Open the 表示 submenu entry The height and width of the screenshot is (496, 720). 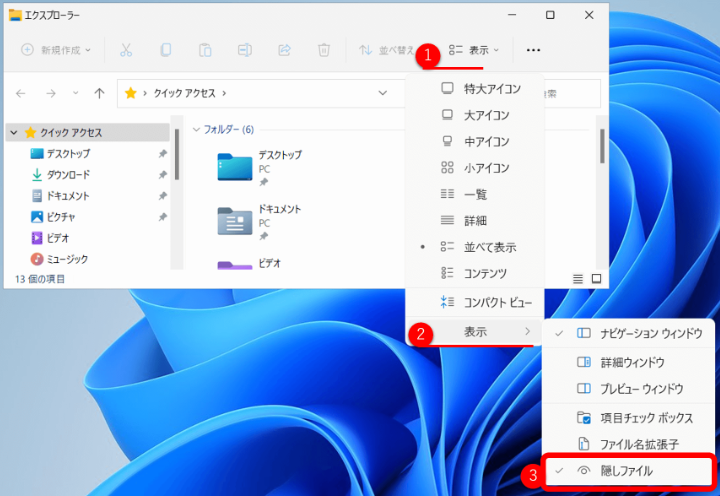(x=475, y=331)
